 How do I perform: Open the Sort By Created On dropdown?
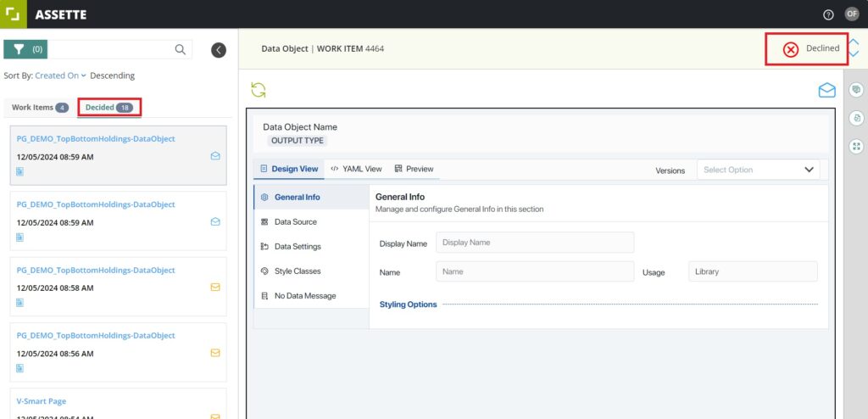60,75
